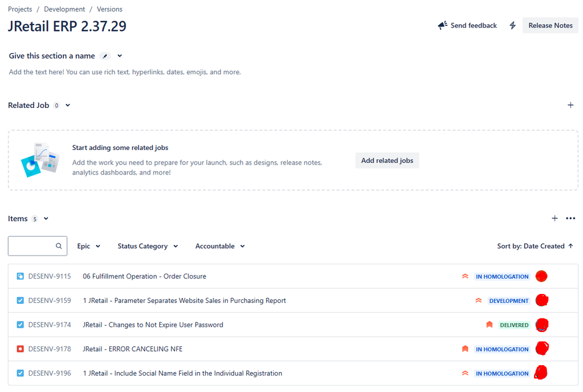Screen dimensions: 583x392
Task: Open issue key DESENV-9159
Action: 50,300
